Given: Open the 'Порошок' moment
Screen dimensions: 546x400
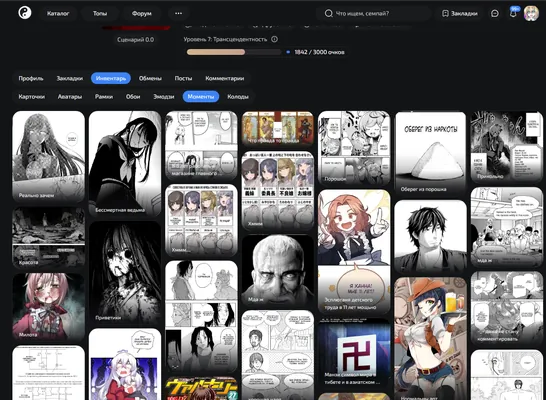Looking at the screenshot, I should tap(354, 148).
